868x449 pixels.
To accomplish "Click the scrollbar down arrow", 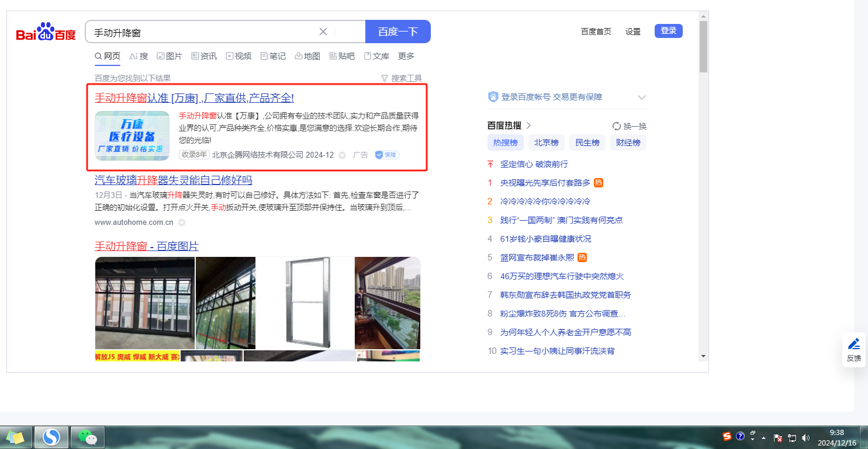I will click(703, 356).
